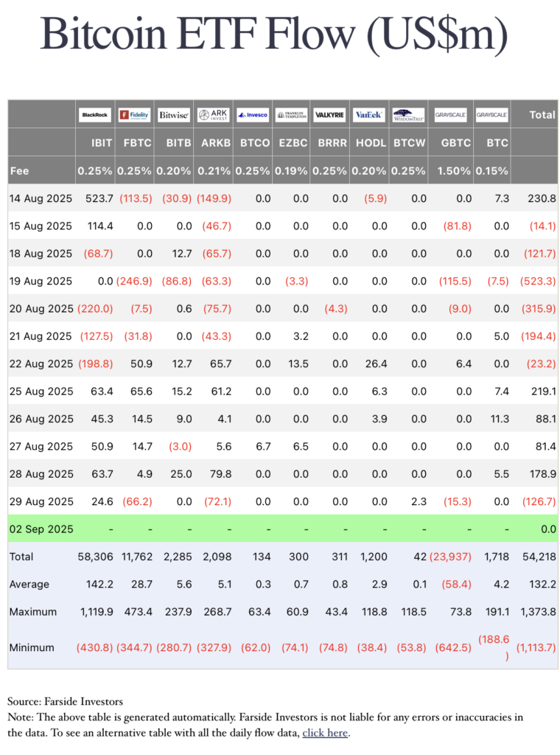Image resolution: width=560 pixels, height=755 pixels.
Task: Select the 28 Aug 2025 date cell
Action: pos(41,474)
